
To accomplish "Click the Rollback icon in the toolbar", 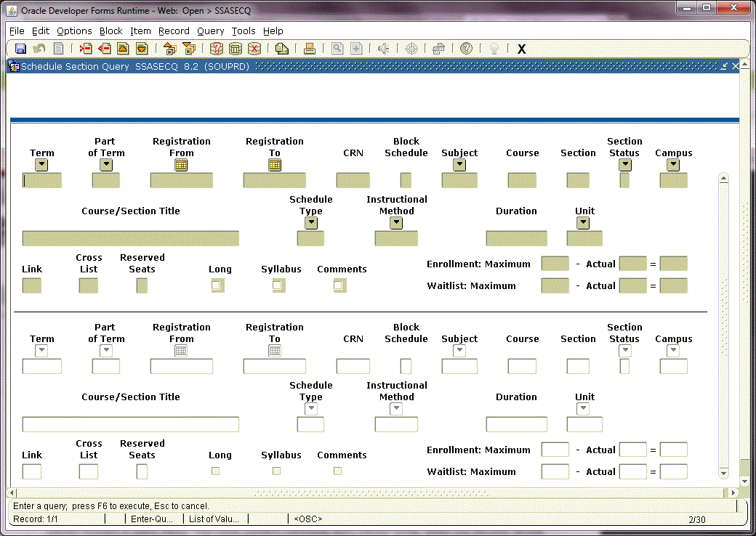I will coord(39,49).
